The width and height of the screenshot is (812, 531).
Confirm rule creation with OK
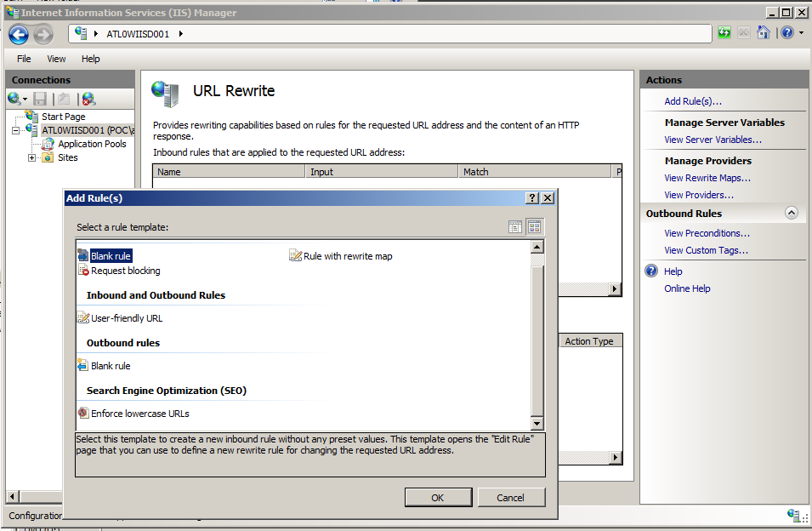439,497
